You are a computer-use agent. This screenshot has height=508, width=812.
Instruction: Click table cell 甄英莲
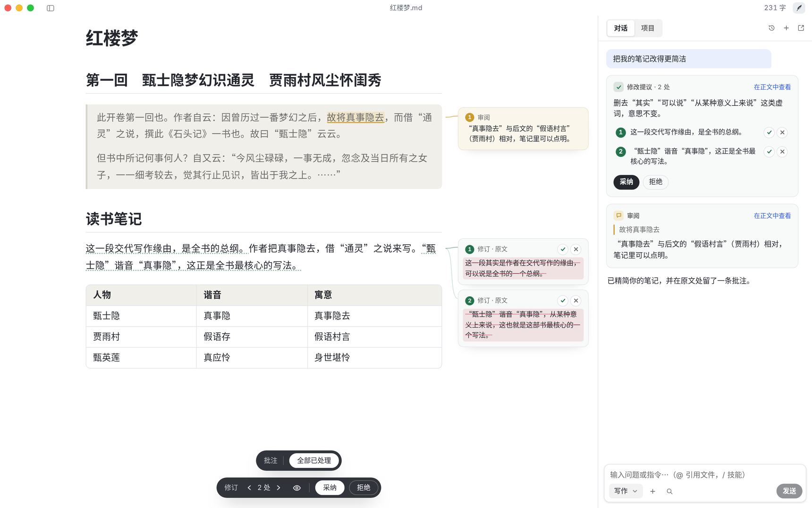coord(141,358)
